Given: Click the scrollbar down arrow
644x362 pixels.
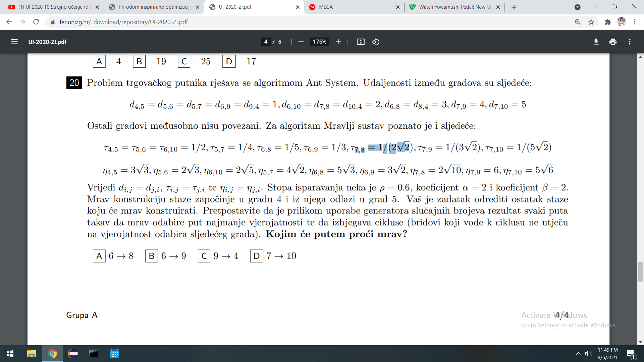Looking at the screenshot, I should (640, 342).
